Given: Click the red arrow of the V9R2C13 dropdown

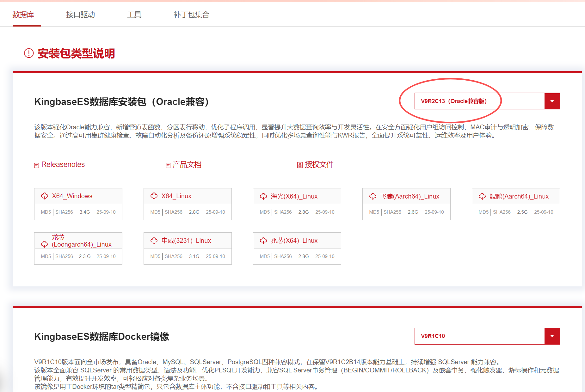Looking at the screenshot, I should (x=552, y=101).
